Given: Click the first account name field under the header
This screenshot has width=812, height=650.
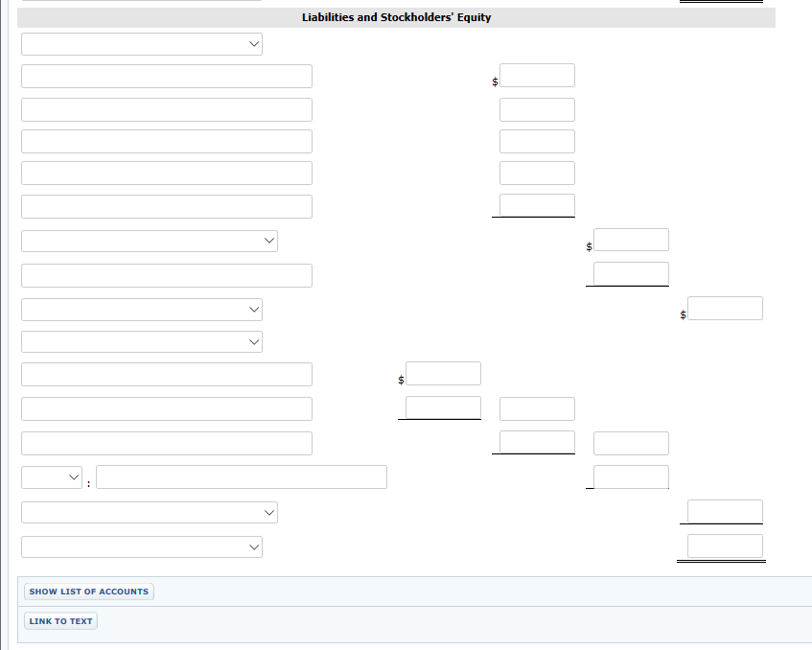Looking at the screenshot, I should coord(167,76).
